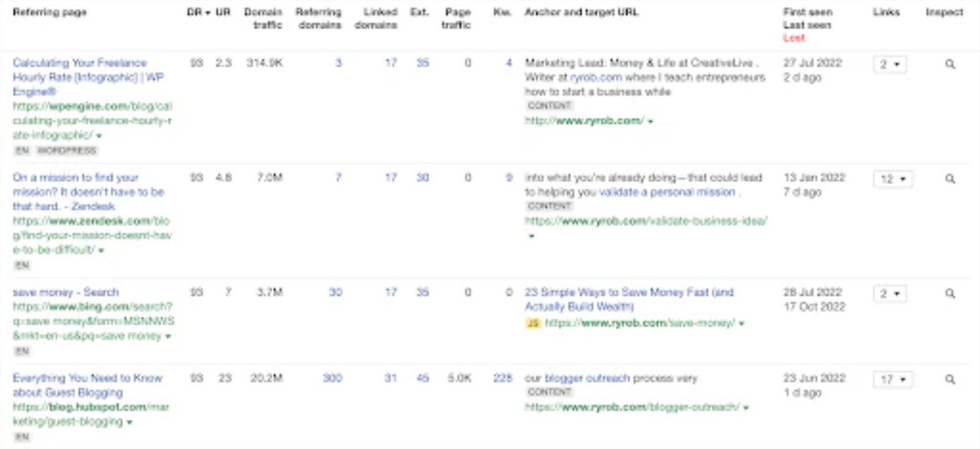Open the 12 links dropdown on the Zendesk row
980x449 pixels.
[892, 179]
